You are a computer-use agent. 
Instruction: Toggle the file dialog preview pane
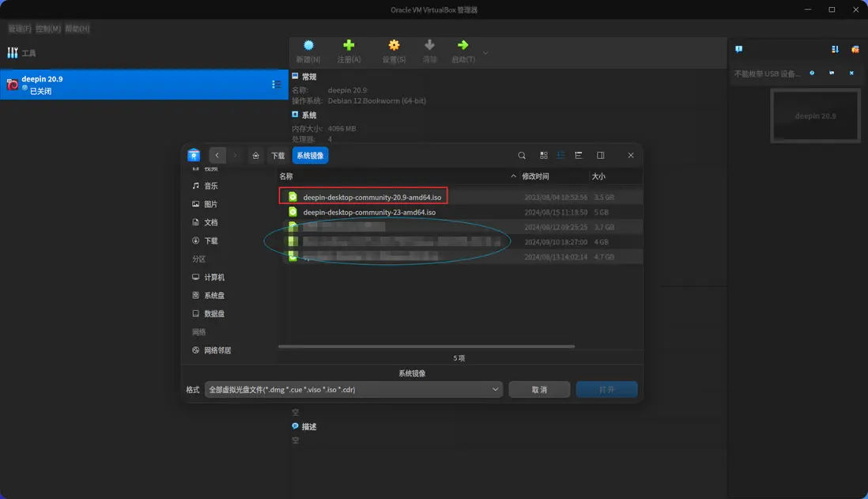point(601,156)
